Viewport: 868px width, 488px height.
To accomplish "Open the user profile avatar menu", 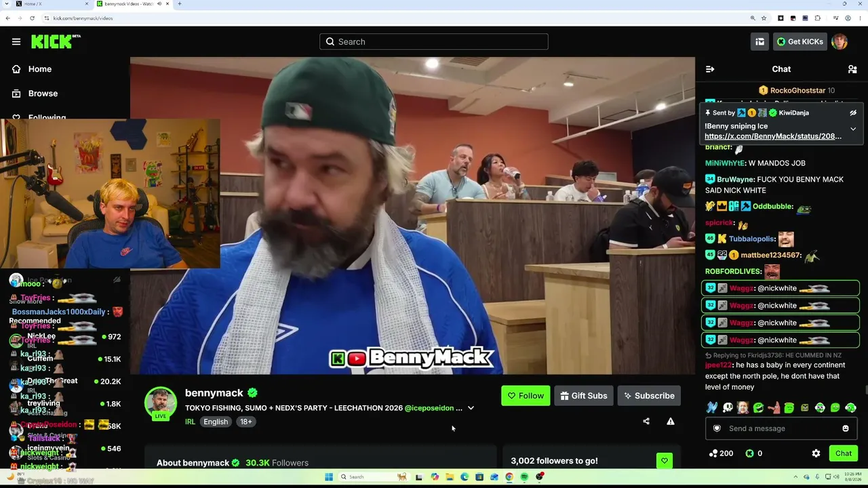I will point(840,41).
